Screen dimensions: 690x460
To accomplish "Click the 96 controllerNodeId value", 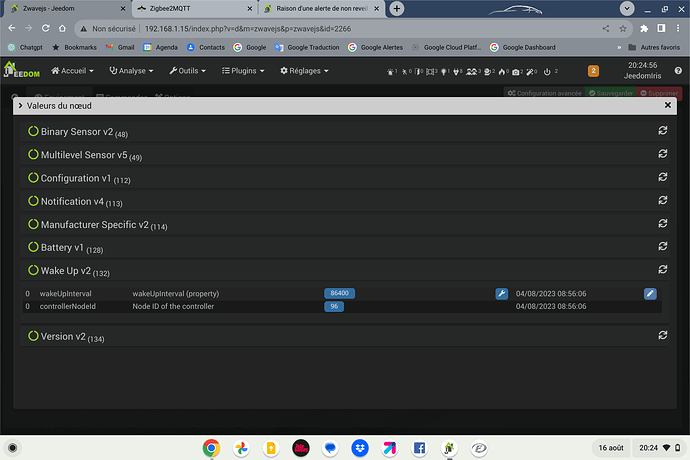I will [x=334, y=306].
